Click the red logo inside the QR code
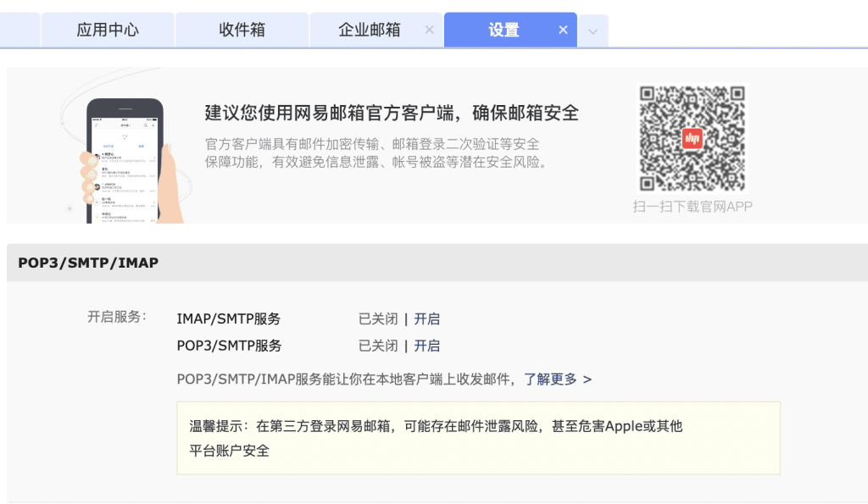This screenshot has height=504, width=868. click(693, 138)
